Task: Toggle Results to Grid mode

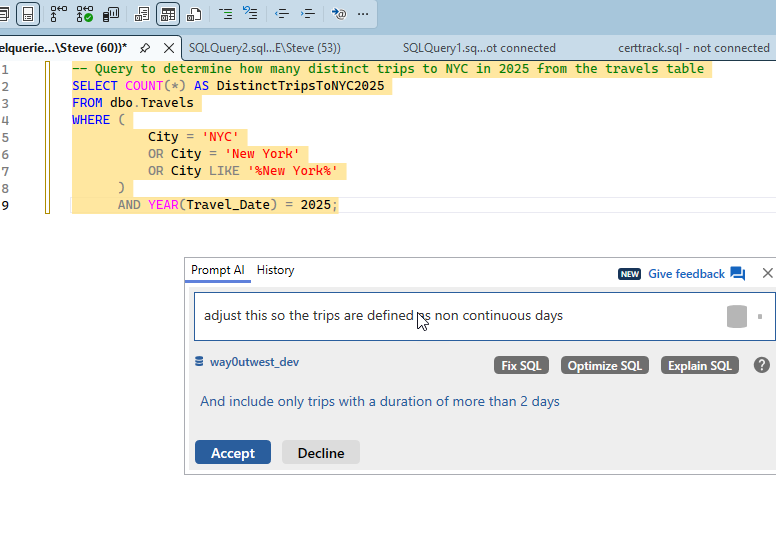Action: point(168,14)
